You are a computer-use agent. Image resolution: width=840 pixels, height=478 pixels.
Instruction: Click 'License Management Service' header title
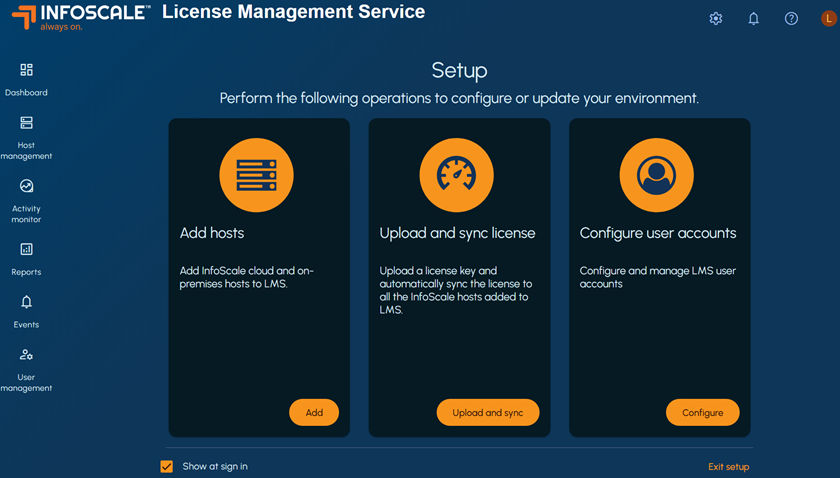pos(294,12)
